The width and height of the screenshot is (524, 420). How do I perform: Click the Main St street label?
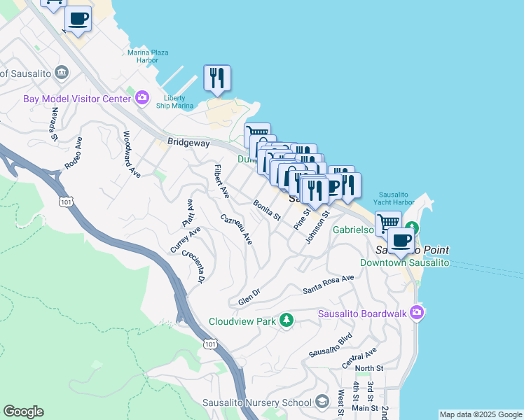(365, 408)
